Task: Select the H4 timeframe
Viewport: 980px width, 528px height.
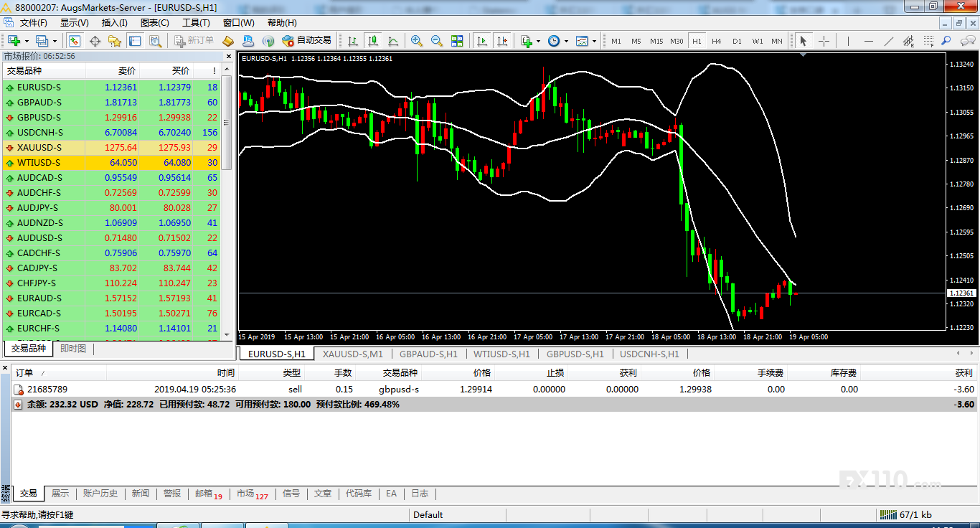Action: (x=717, y=41)
